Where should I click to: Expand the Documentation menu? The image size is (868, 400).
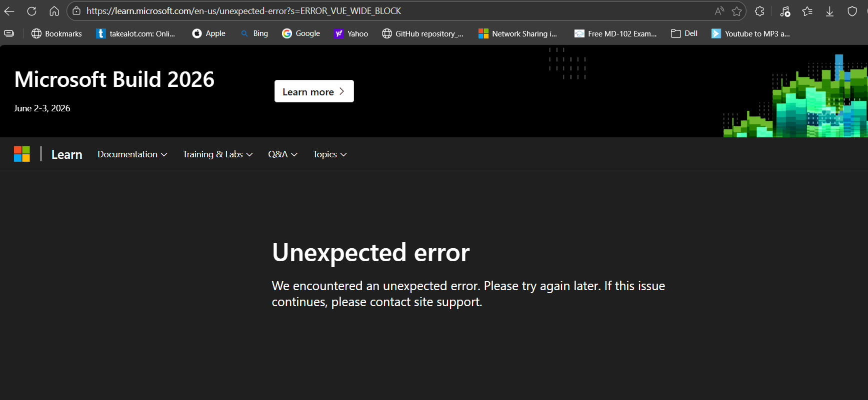pos(132,154)
